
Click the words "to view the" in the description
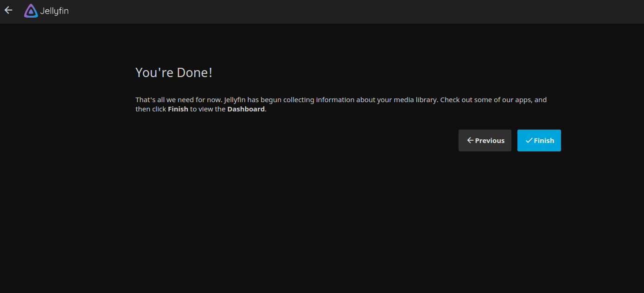(x=208, y=109)
